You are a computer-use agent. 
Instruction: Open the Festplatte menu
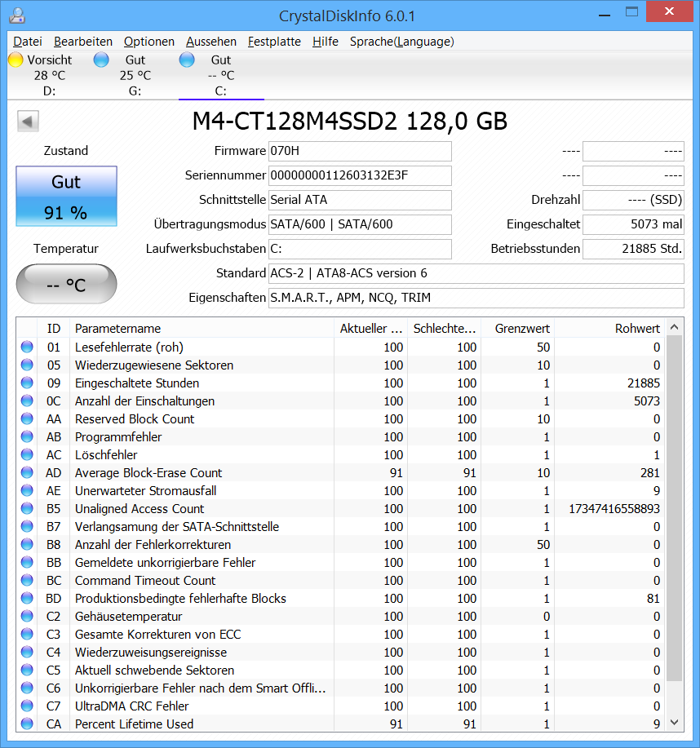pos(274,42)
